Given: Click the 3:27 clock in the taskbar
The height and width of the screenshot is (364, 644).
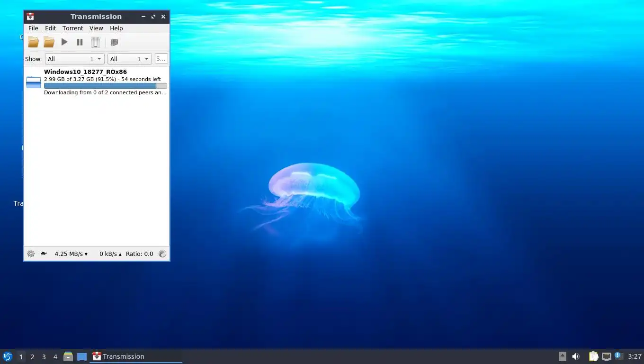Looking at the screenshot, I should 635,356.
